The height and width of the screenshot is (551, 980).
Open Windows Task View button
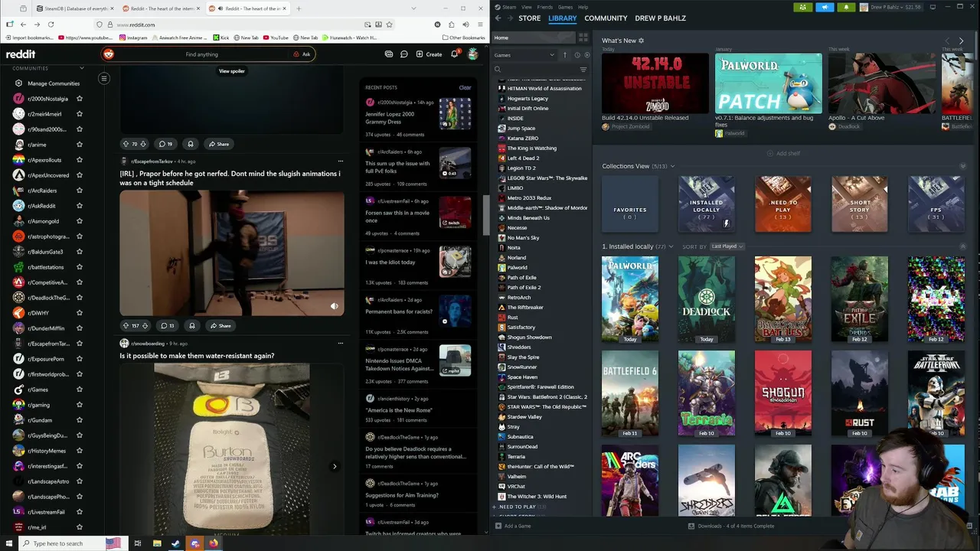click(x=138, y=543)
